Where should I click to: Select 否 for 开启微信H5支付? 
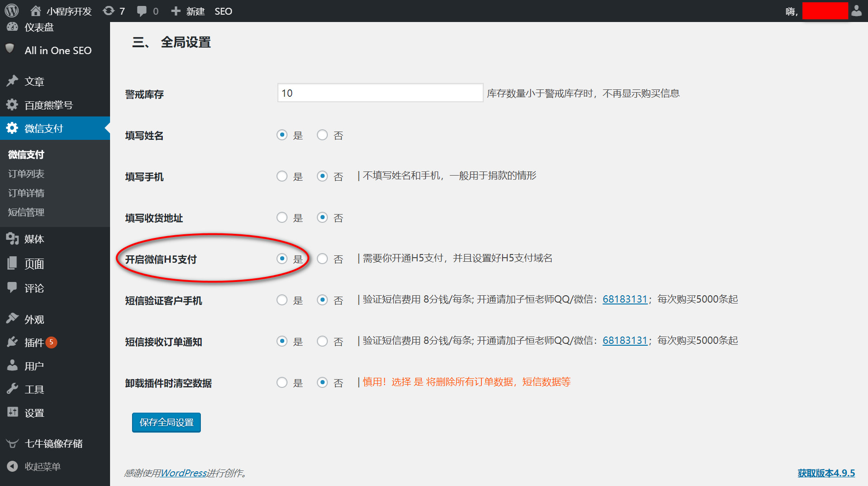[x=322, y=259]
